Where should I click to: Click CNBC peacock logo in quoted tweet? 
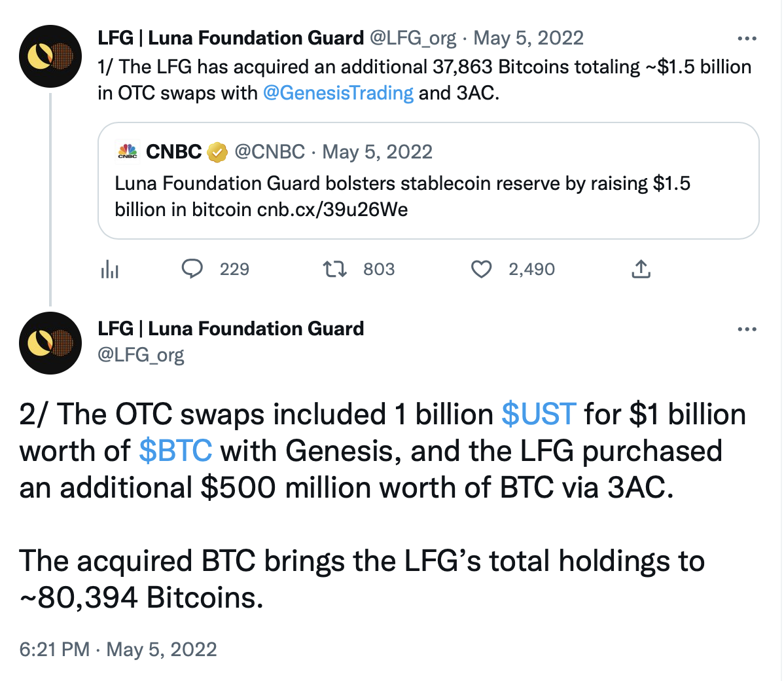128,151
